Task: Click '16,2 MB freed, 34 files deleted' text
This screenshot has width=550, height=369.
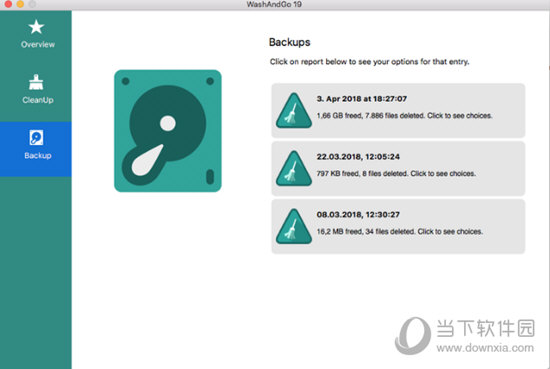Action: click(x=365, y=232)
